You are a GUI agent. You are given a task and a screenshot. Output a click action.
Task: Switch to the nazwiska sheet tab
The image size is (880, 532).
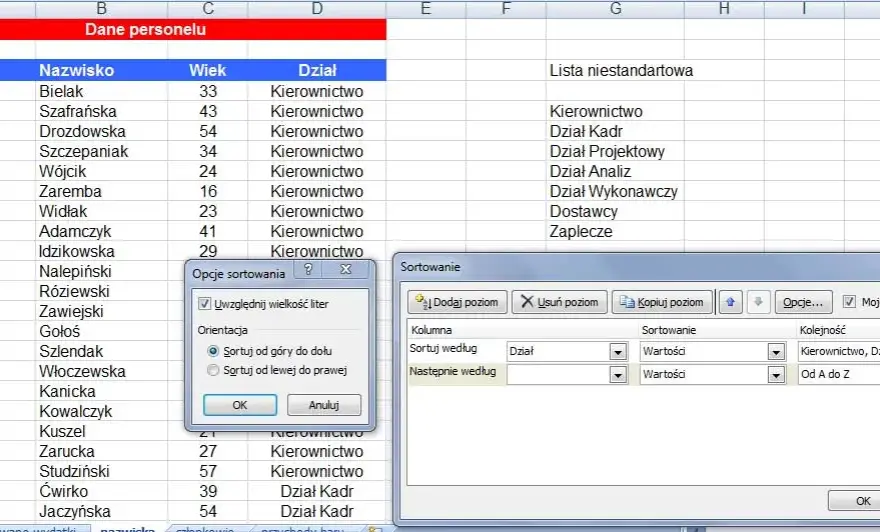(127, 529)
